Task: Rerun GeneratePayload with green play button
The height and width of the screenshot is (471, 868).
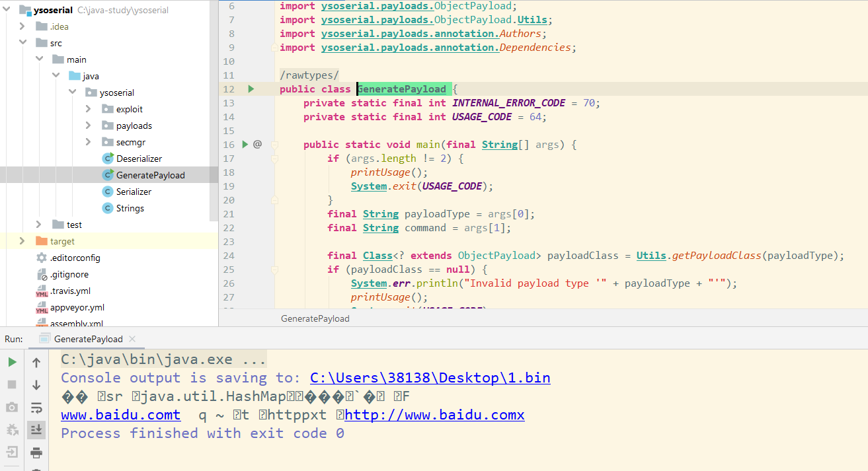Action: point(12,362)
